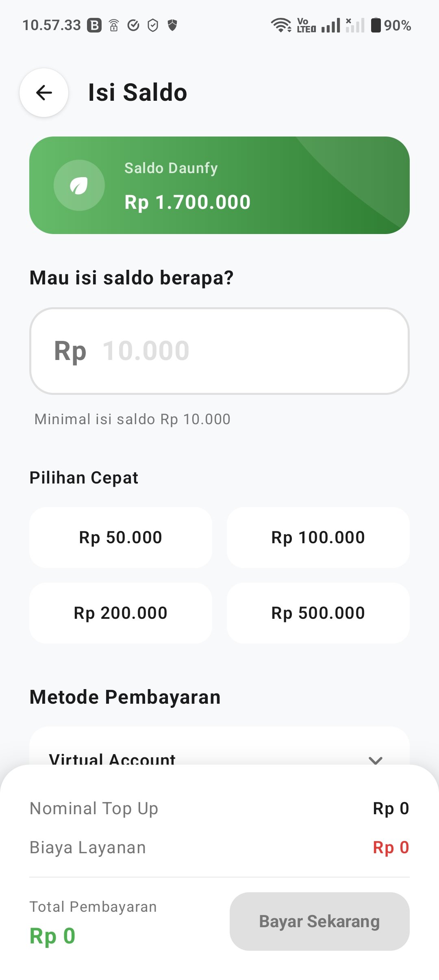439x980 pixels.
Task: Choose the Rp 100.000 quick amount
Action: tap(318, 538)
